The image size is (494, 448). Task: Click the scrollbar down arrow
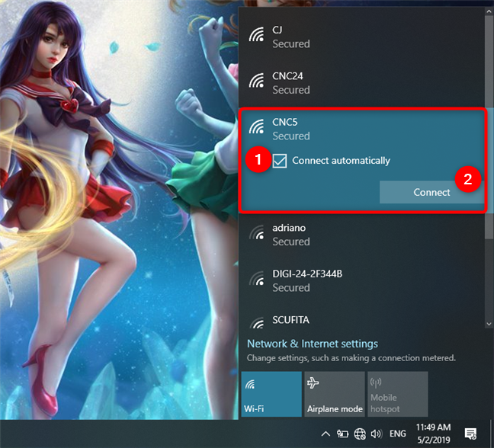489,324
